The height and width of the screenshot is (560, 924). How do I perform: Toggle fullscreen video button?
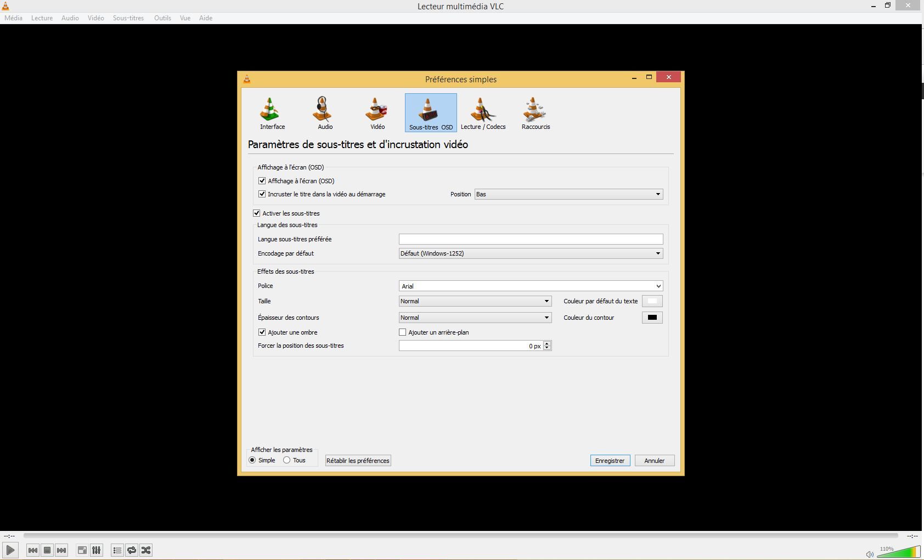[82, 550]
